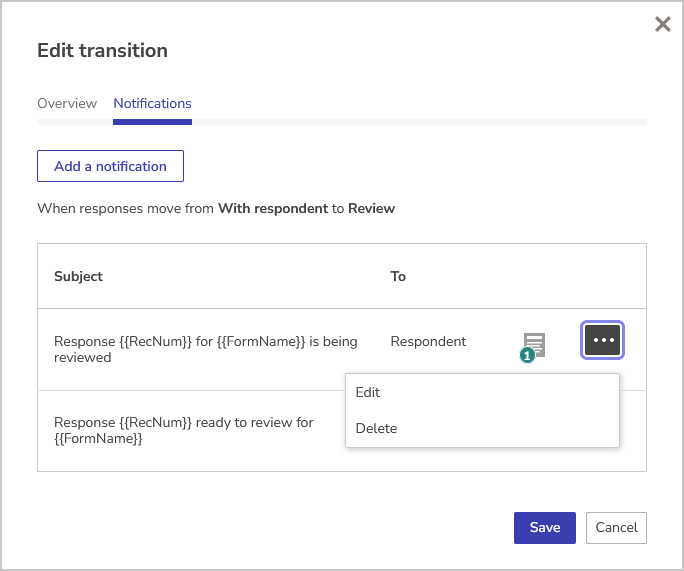Click the 'is being reviewed' subject text
Viewport: 684px width, 571px height.
tap(205, 349)
